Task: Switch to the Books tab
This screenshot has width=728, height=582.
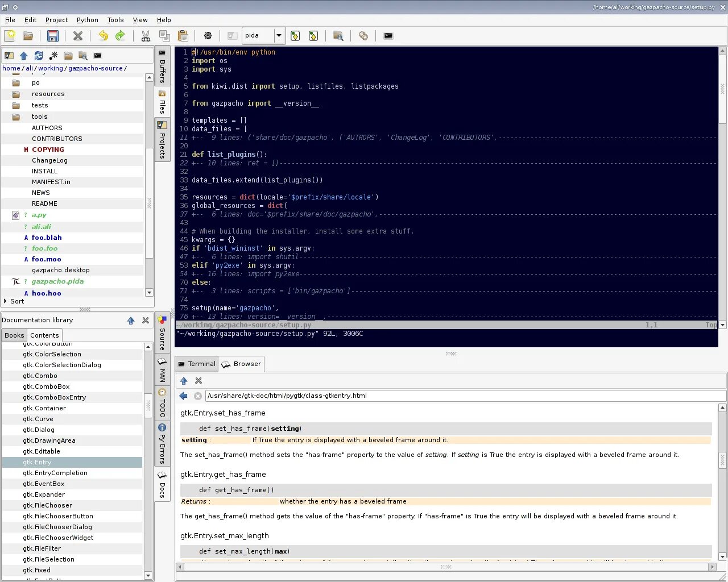Action: click(x=14, y=335)
